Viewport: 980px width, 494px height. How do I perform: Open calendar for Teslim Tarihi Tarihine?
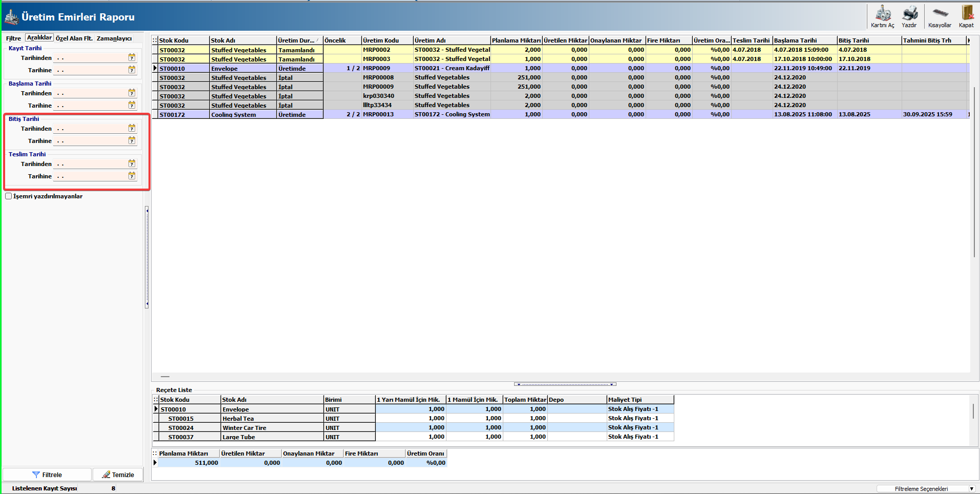132,176
